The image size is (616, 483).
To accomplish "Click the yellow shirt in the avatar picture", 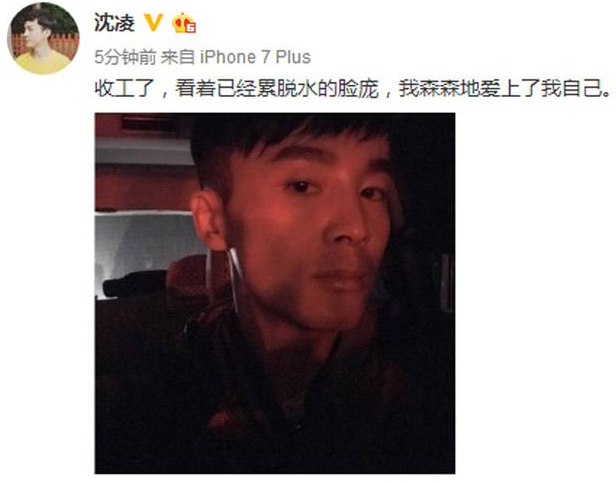I will (43, 63).
